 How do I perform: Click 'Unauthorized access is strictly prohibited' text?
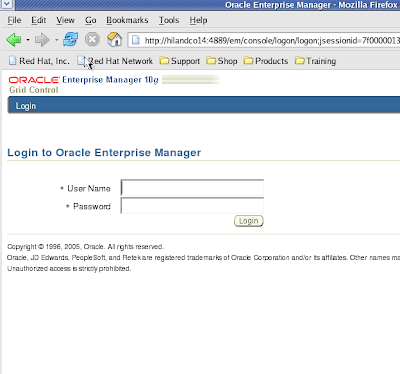(x=69, y=268)
